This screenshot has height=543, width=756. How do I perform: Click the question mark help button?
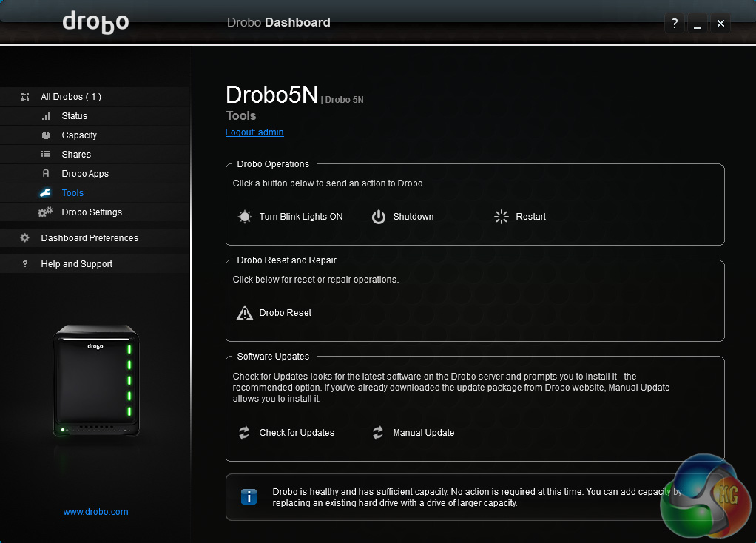pyautogui.click(x=674, y=24)
